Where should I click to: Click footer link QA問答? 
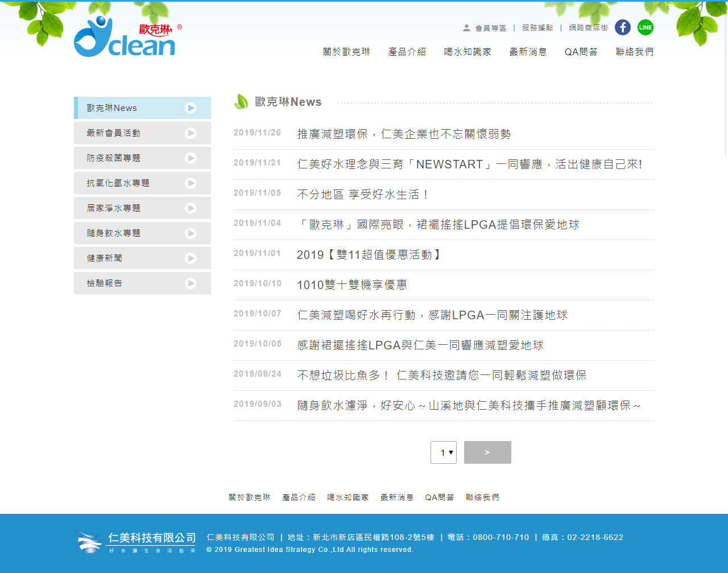(440, 497)
